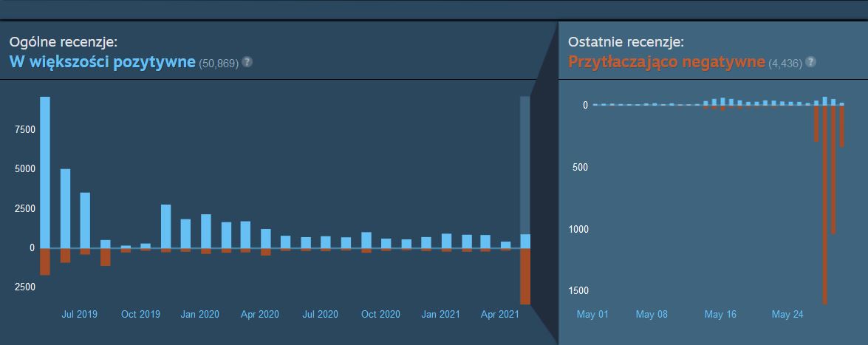Select the second-tallest blue bar near 5000
Screen dimensions: 868x345
[65, 208]
